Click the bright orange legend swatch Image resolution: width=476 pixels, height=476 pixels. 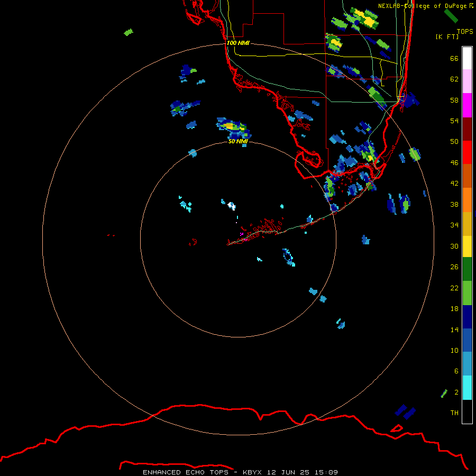point(467,200)
